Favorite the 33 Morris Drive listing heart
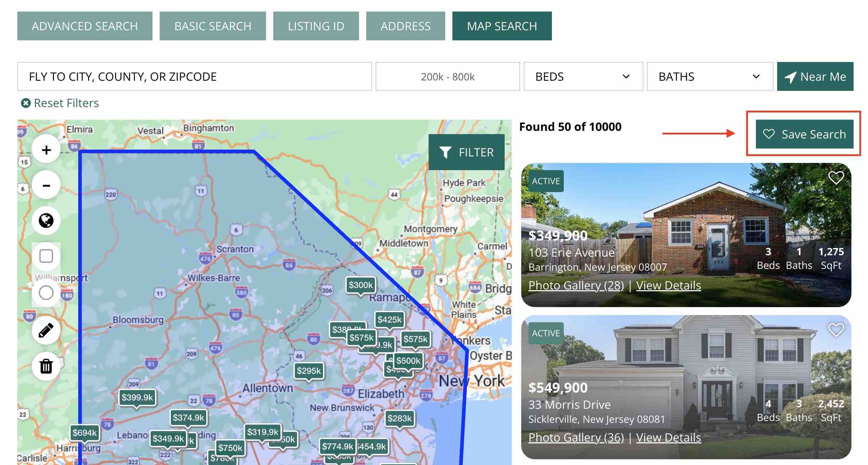 pos(836,330)
